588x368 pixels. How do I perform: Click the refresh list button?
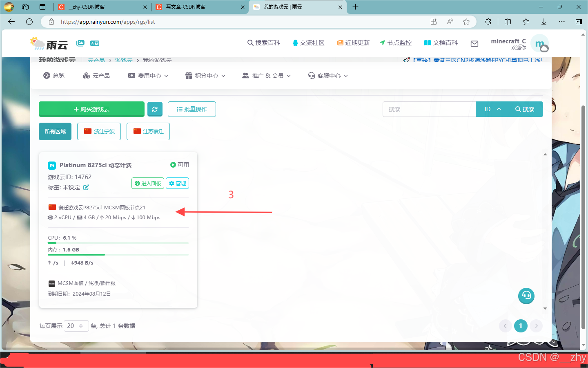coord(155,109)
